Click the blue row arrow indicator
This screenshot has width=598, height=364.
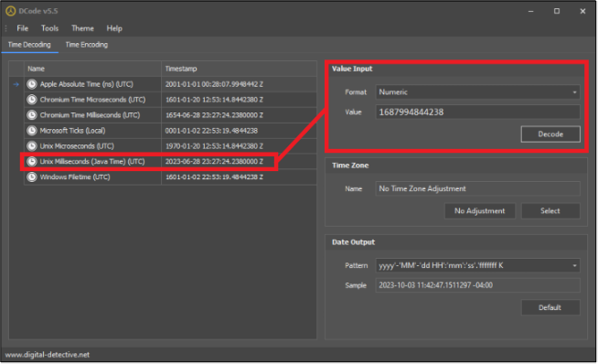tap(16, 84)
